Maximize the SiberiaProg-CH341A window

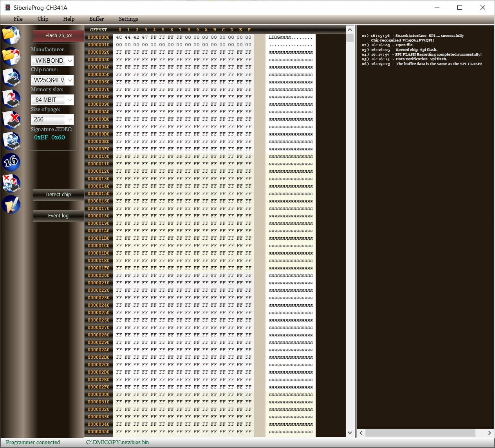pos(460,7)
